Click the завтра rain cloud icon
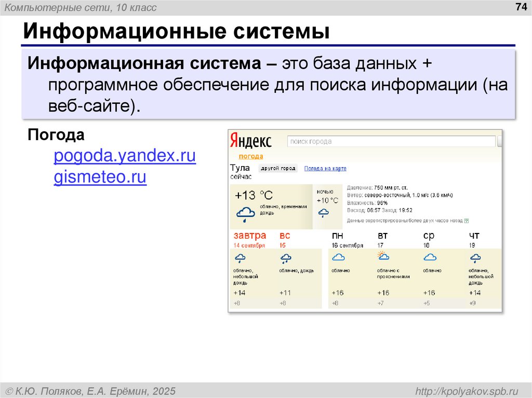Screen dimensions: 532x398 pyautogui.click(x=240, y=257)
